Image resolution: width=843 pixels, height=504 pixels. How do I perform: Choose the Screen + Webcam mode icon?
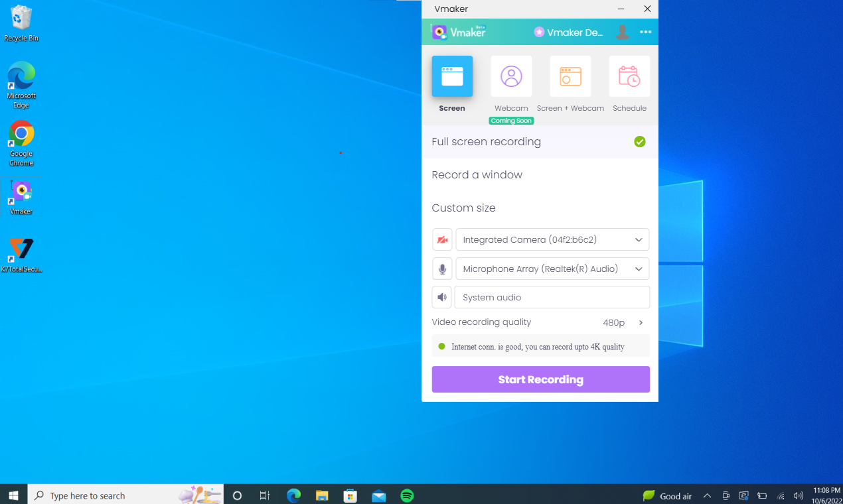click(x=570, y=76)
